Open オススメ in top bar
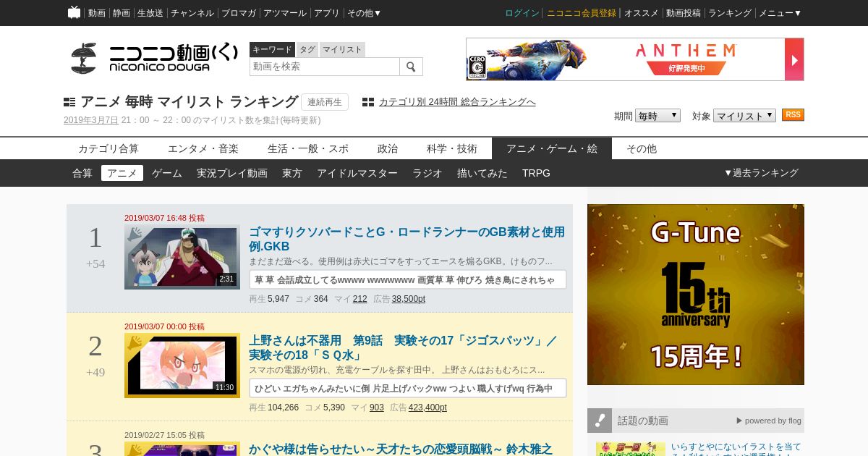The width and height of the screenshot is (868, 456). click(x=642, y=13)
